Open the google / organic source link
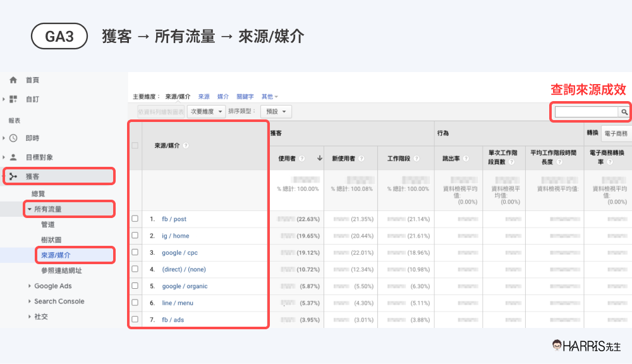The width and height of the screenshot is (632, 364). point(185,286)
